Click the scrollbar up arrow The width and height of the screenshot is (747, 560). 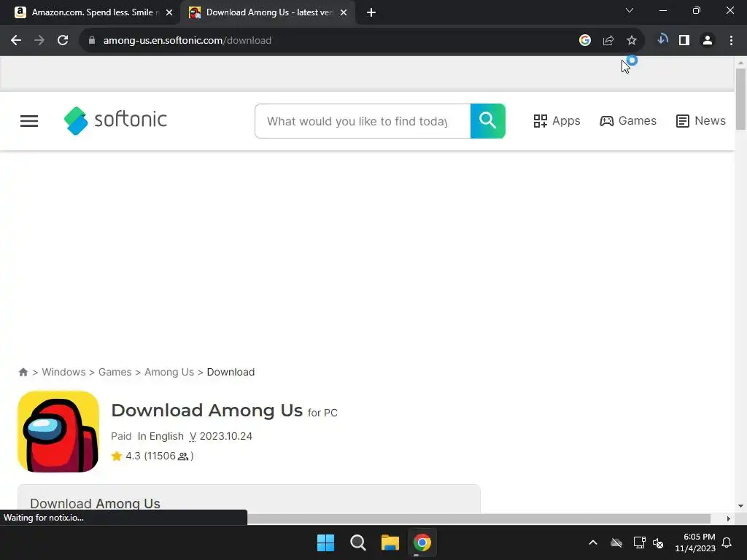[x=740, y=63]
